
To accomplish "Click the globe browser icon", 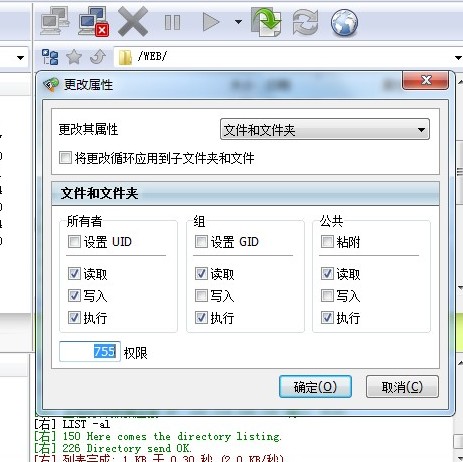I will pos(344,22).
